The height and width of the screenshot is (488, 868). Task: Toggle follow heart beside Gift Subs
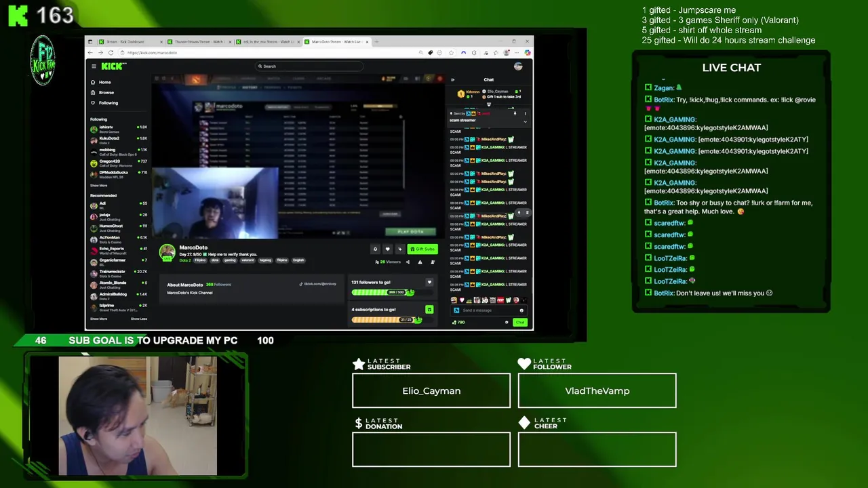tap(387, 249)
